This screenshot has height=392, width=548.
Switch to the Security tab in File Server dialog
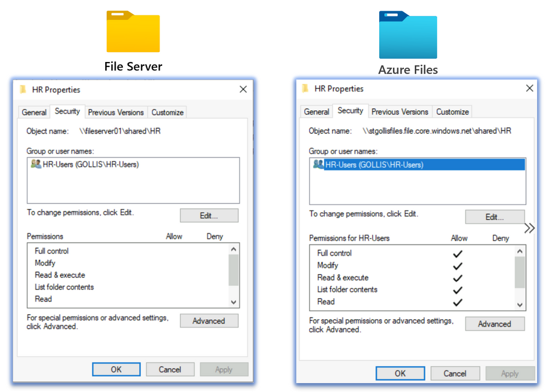67,111
